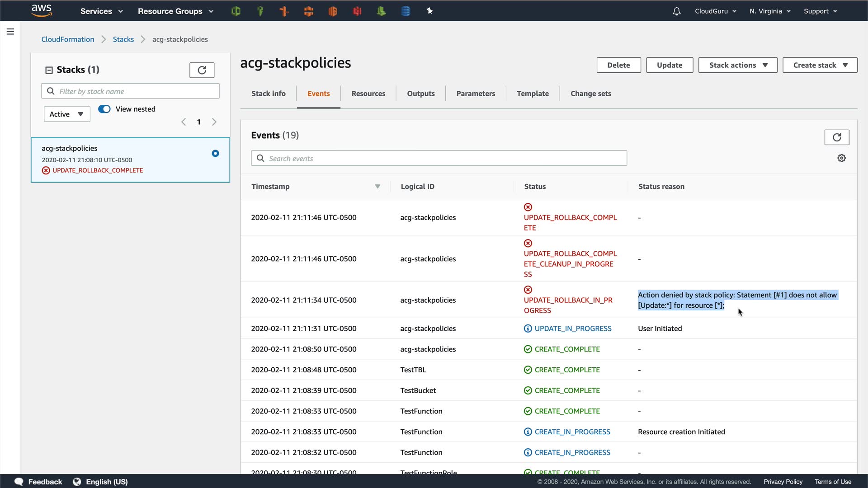Expand the Stack actions dropdown
The height and width of the screenshot is (488, 868).
(737, 65)
